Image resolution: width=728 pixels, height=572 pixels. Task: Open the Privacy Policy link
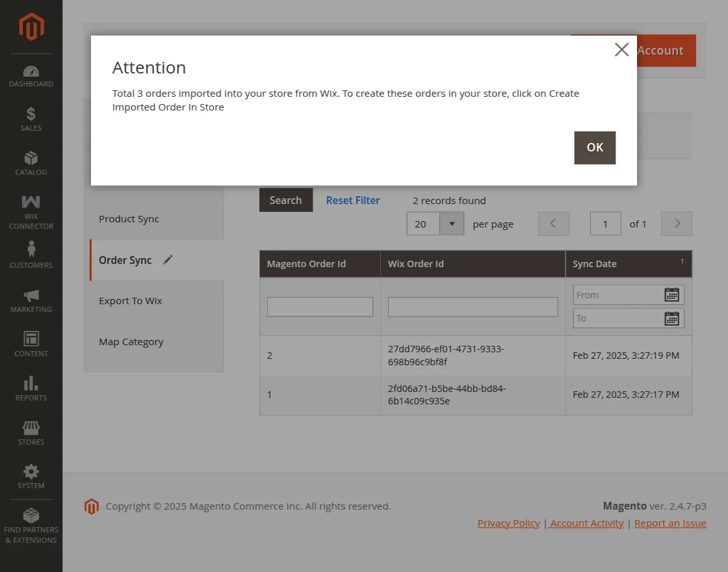[x=508, y=523]
